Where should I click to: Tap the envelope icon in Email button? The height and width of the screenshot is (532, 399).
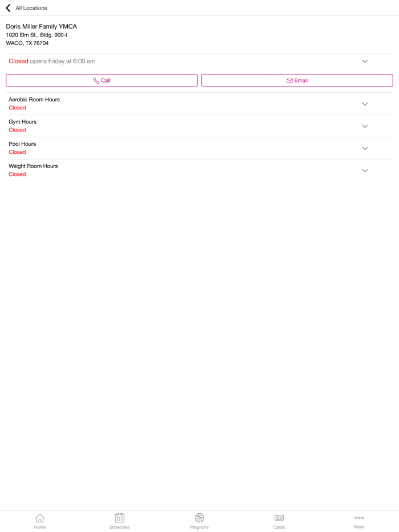coord(290,81)
